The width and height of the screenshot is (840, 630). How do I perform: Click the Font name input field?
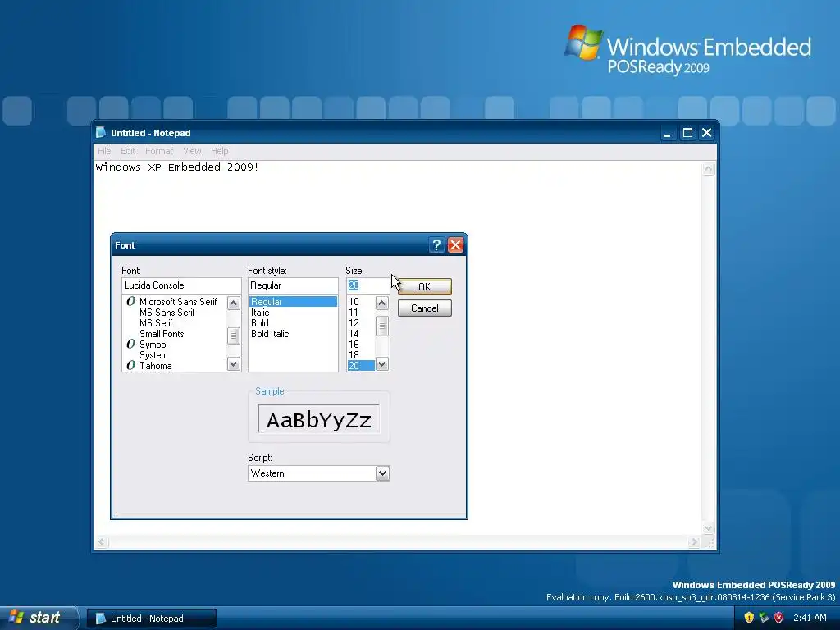coord(181,285)
